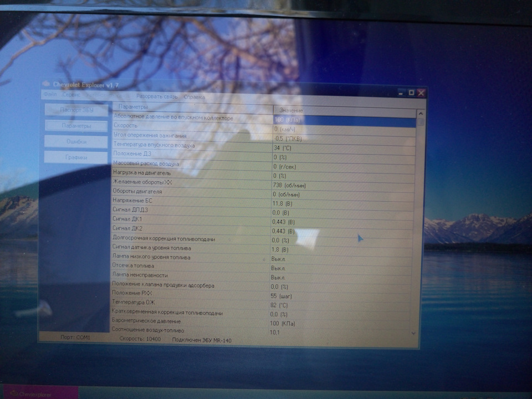Select the Соотношение воздух-топливо row
This screenshot has height=399, width=532.
click(261, 331)
